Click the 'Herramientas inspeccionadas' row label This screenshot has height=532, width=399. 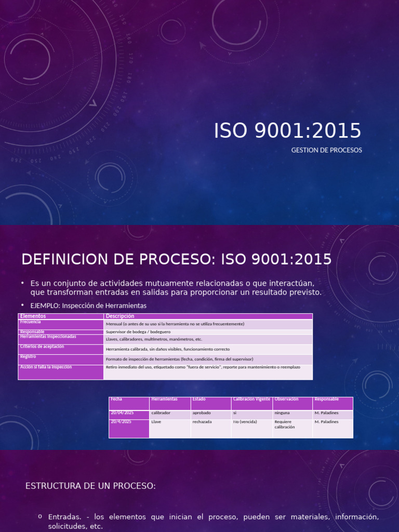click(x=61, y=340)
